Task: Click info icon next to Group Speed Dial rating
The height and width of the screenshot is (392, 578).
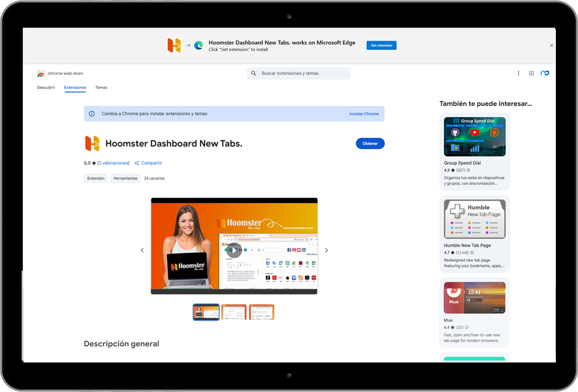Action: [x=468, y=170]
